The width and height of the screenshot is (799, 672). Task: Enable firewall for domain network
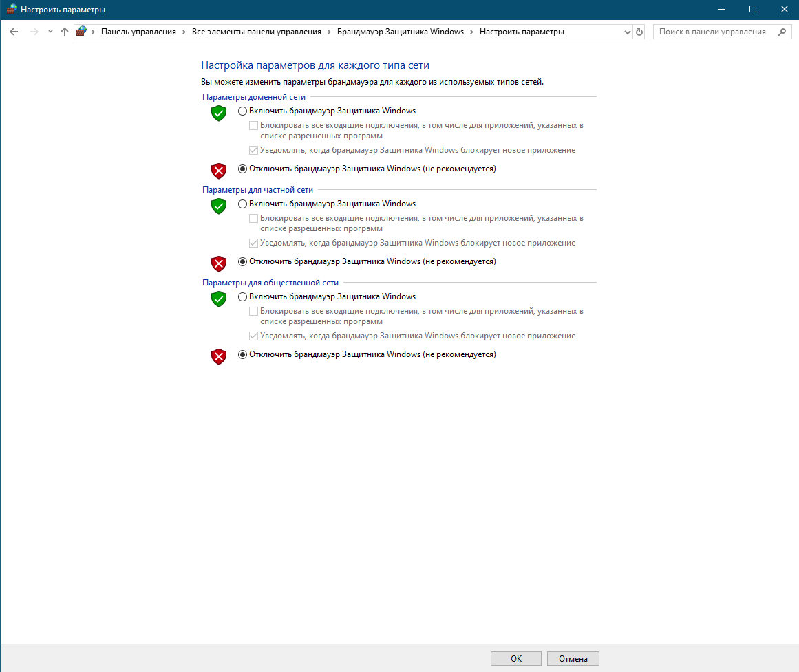(x=242, y=111)
